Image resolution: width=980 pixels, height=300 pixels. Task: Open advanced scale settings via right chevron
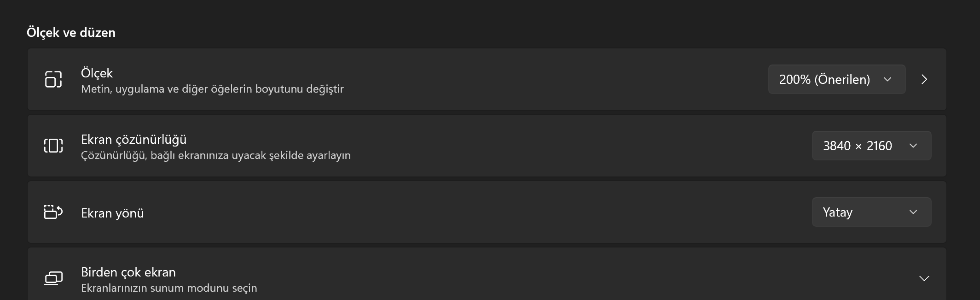point(924,79)
